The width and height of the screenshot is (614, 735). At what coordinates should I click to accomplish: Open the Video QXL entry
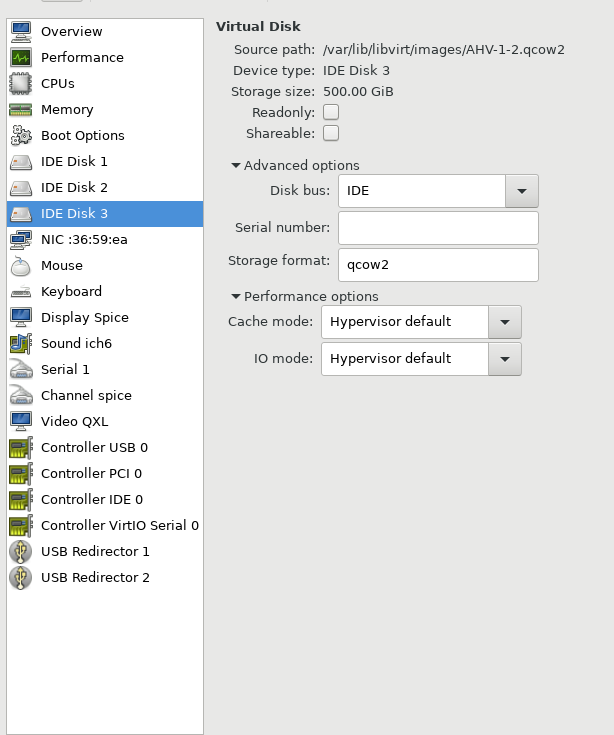tap(105, 421)
